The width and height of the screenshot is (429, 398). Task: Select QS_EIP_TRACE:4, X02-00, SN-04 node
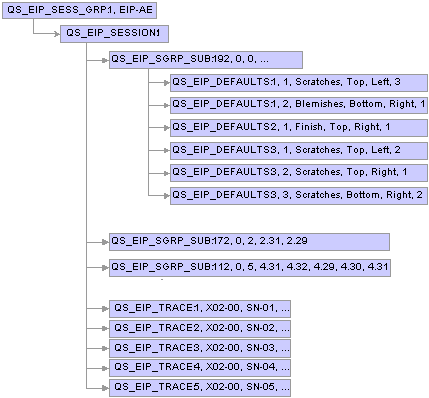[x=200, y=368]
